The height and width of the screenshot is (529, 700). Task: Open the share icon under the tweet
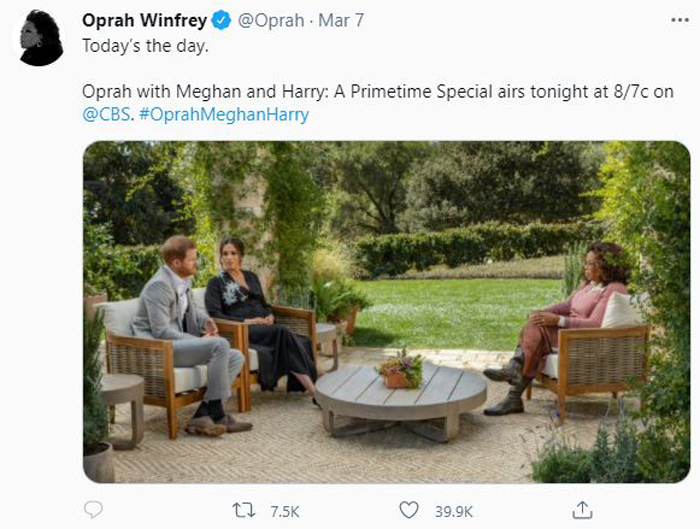point(582,510)
